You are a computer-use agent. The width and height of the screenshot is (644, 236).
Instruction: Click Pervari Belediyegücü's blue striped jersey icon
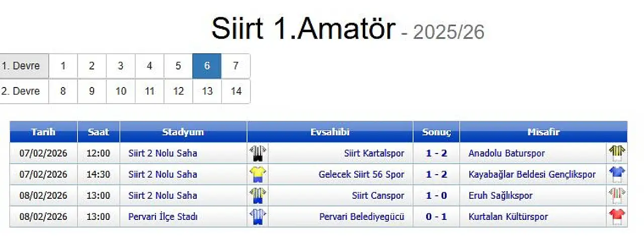click(258, 216)
